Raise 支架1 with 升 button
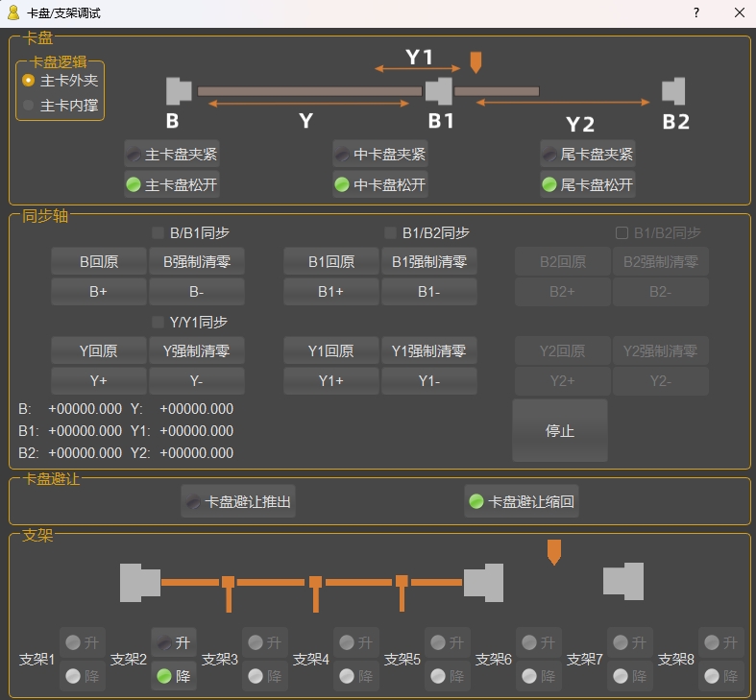 pyautogui.click(x=83, y=642)
